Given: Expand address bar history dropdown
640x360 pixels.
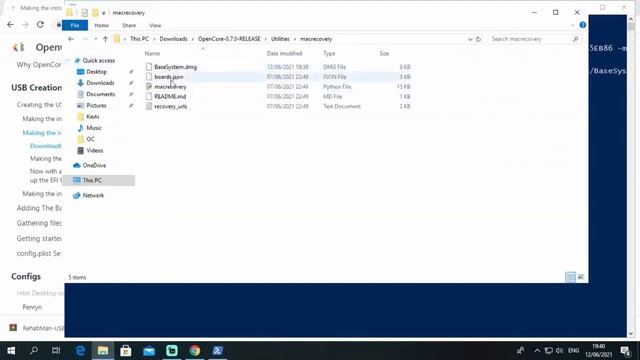Looking at the screenshot, I should click(x=470, y=39).
